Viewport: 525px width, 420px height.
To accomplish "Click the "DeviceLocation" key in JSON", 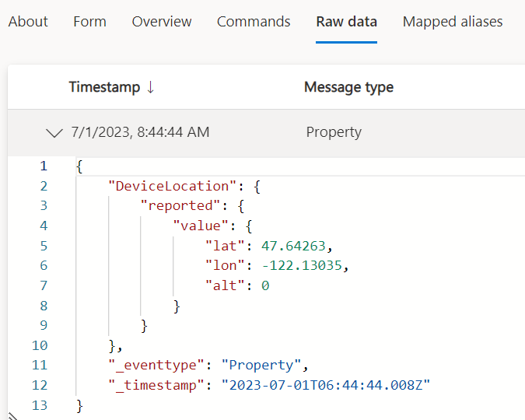I will point(173,186).
